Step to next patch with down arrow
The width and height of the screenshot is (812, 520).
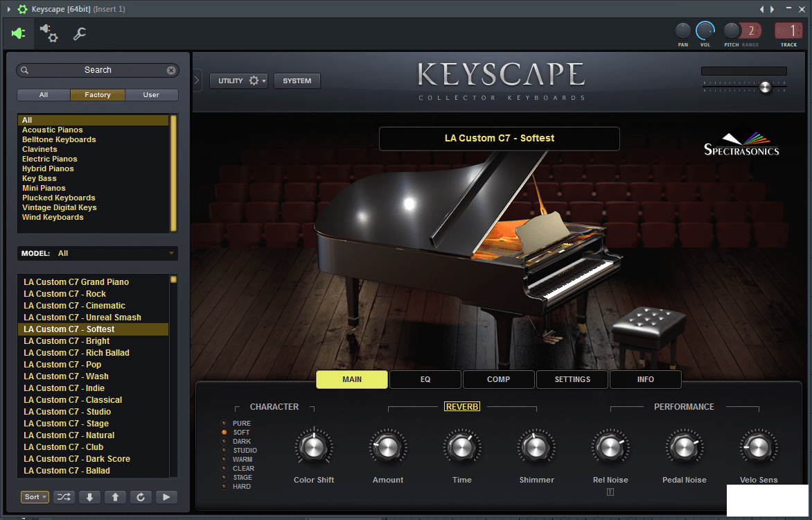click(x=89, y=497)
